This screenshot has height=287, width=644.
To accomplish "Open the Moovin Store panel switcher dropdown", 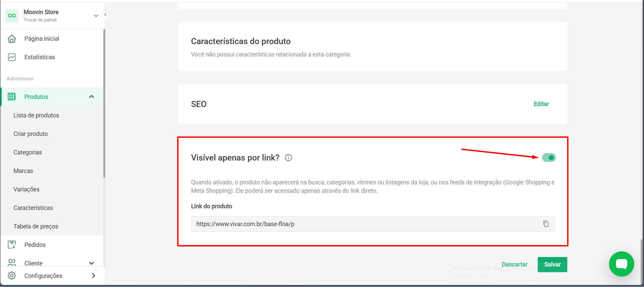I will (x=96, y=15).
